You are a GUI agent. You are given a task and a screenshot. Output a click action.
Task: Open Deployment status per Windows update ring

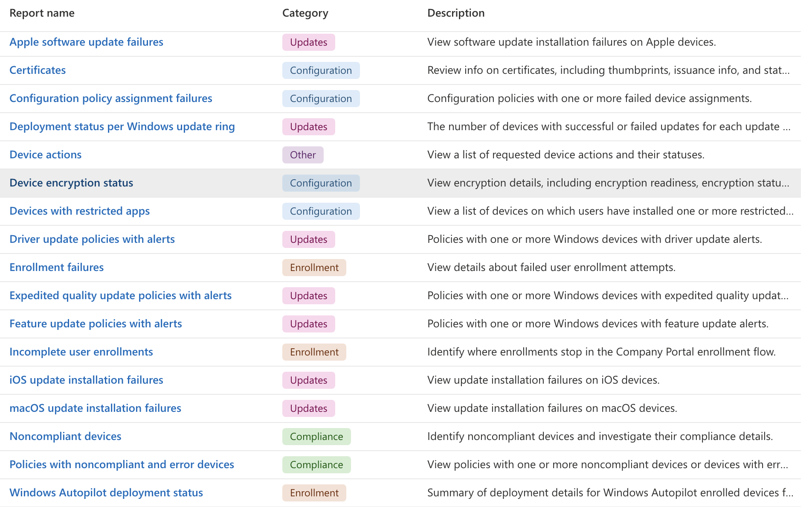[122, 126]
